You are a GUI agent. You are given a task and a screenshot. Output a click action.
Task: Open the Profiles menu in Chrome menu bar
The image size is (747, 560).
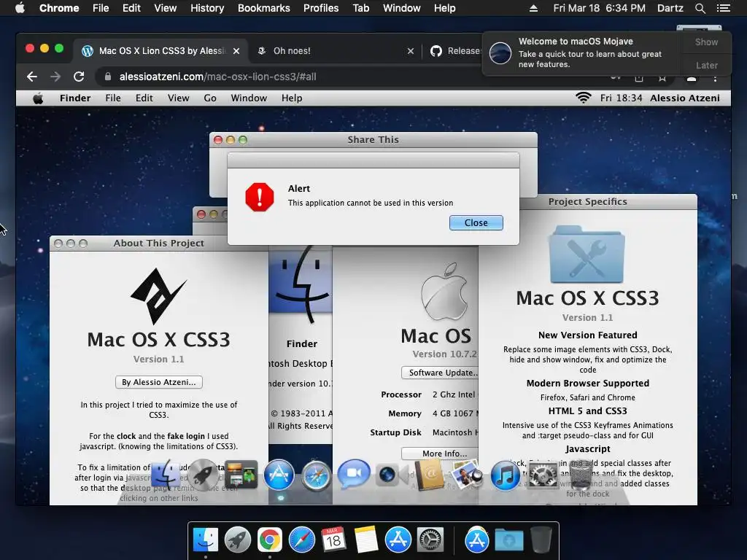click(321, 8)
